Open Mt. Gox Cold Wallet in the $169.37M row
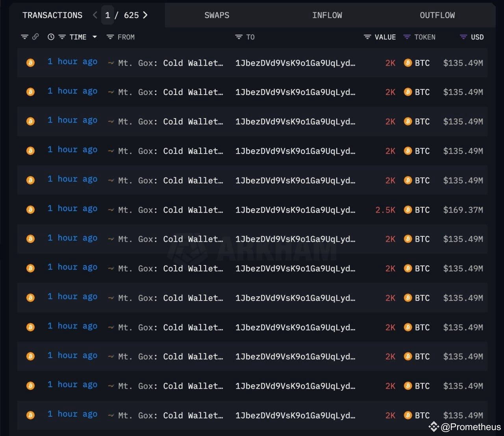This screenshot has height=436, width=504. click(170, 210)
